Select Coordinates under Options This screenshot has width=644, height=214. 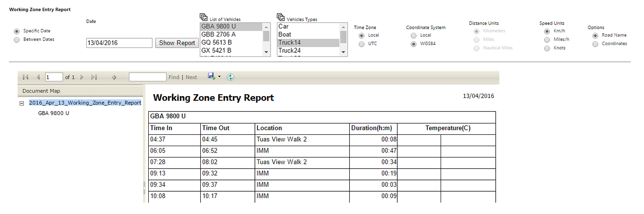pyautogui.click(x=595, y=44)
